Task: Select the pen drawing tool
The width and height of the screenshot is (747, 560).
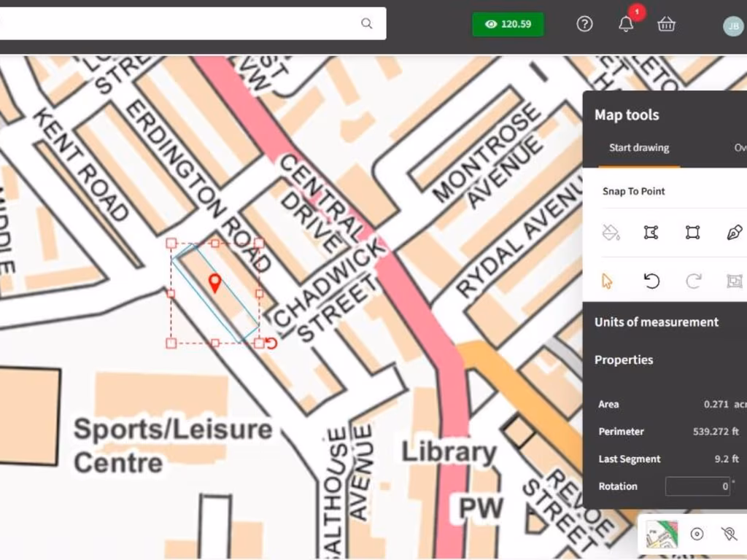Action: [734, 233]
